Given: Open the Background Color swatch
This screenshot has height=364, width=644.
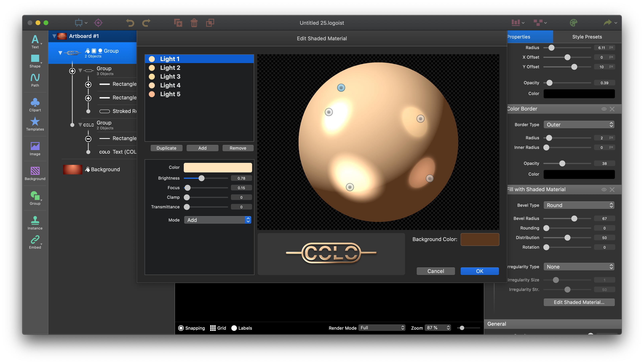Looking at the screenshot, I should pyautogui.click(x=480, y=239).
